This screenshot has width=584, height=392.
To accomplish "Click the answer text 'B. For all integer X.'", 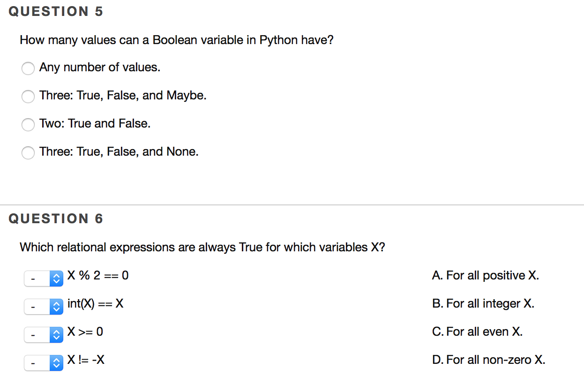I will 483,304.
